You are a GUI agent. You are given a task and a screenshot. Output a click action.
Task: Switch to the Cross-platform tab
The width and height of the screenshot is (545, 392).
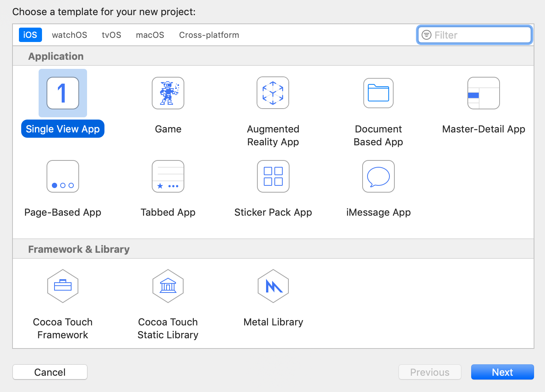[209, 35]
